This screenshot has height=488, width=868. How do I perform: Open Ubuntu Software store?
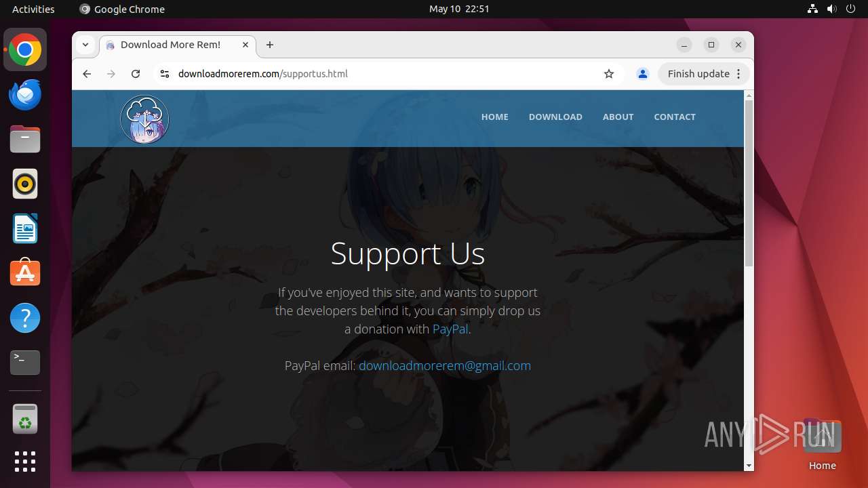click(25, 273)
